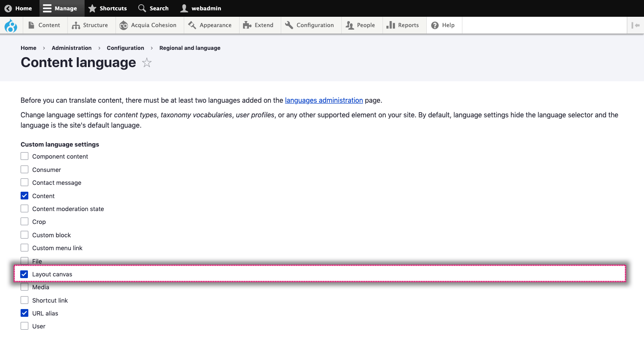
Task: Go to Administration breadcrumb link
Action: click(72, 48)
